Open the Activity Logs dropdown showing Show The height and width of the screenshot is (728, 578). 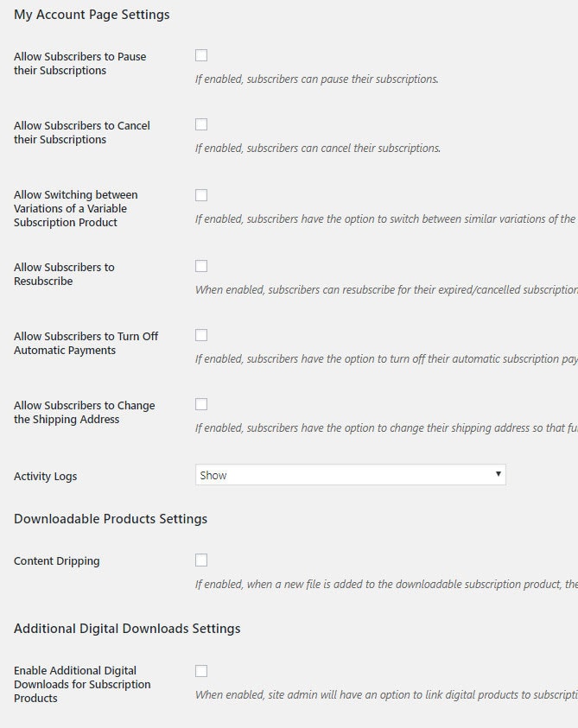350,475
